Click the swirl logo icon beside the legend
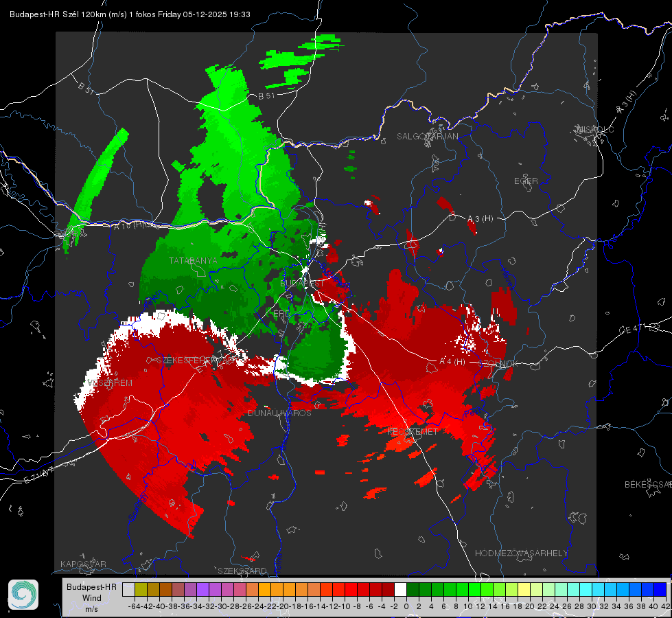The height and width of the screenshot is (618, 672). click(23, 595)
